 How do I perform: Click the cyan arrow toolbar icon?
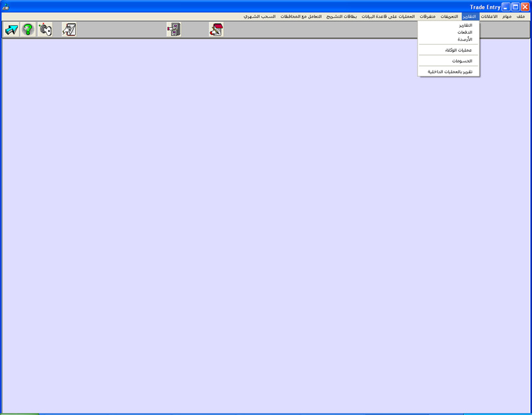11,29
